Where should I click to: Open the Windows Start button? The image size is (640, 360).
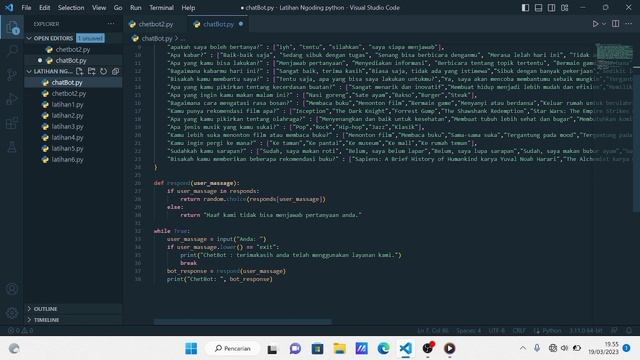[x=191, y=349]
